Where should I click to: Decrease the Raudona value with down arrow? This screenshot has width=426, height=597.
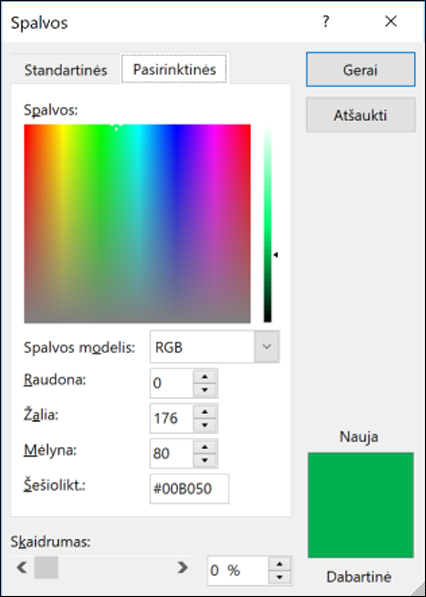(205, 390)
